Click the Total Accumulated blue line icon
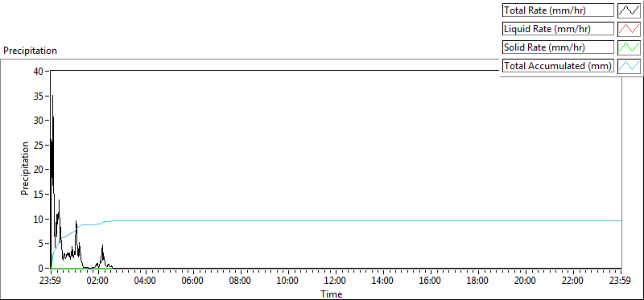644x300 pixels. pos(629,65)
